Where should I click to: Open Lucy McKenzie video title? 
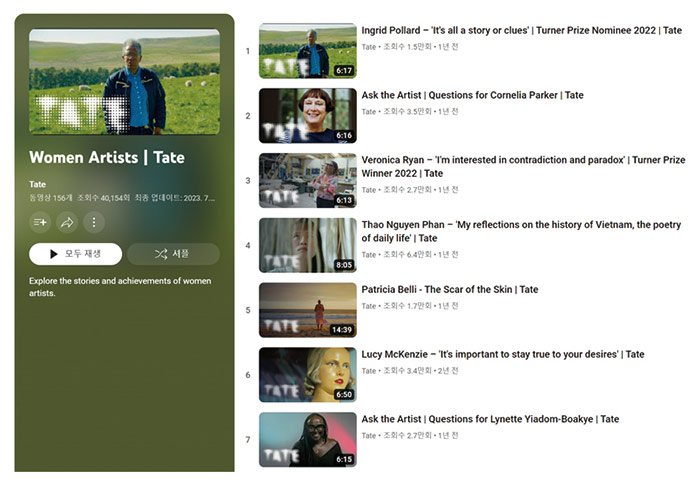[503, 354]
